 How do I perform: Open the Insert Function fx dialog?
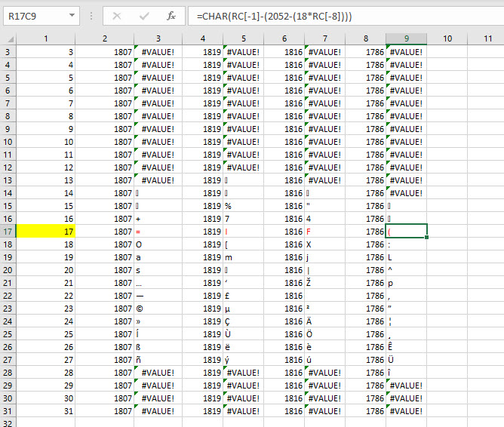(x=171, y=16)
